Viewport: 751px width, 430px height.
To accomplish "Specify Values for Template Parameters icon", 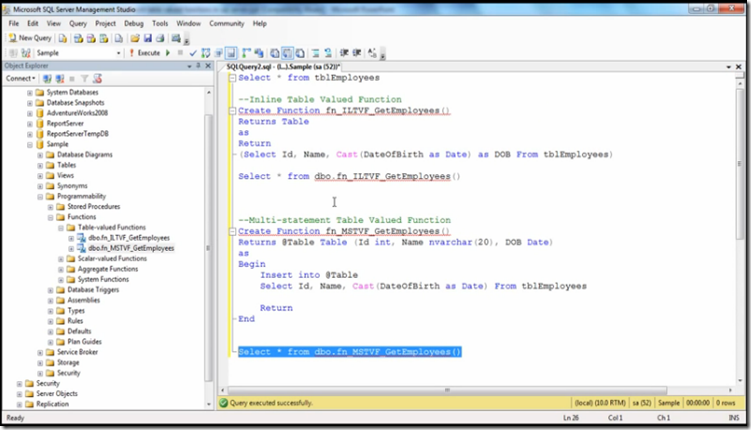I will coord(372,53).
